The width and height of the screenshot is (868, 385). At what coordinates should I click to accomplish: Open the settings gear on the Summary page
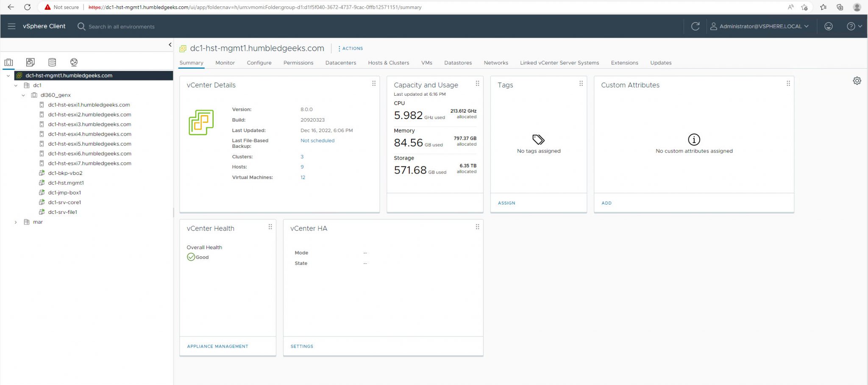click(857, 80)
